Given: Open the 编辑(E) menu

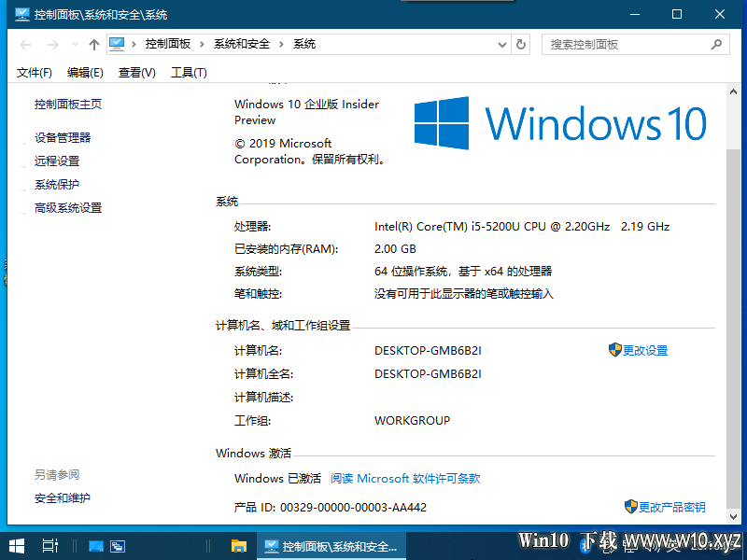Looking at the screenshot, I should click(x=85, y=73).
